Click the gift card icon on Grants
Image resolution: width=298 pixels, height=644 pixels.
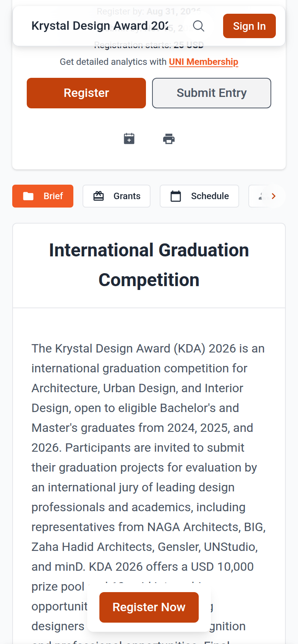point(99,196)
